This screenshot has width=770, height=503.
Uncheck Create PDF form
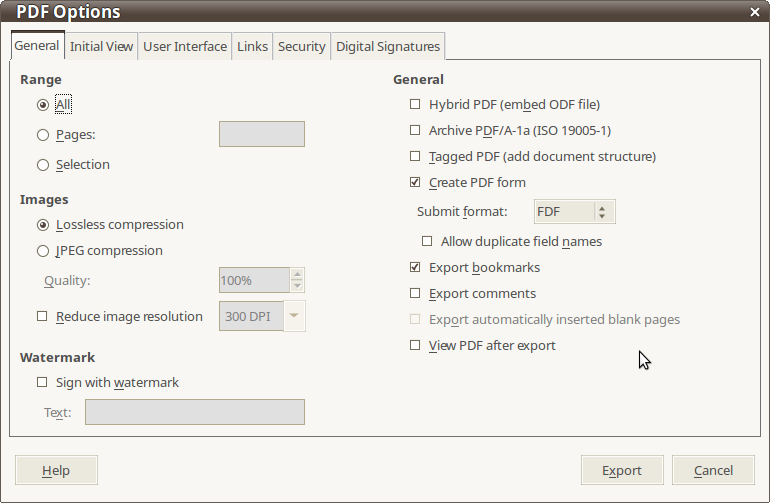click(x=415, y=182)
